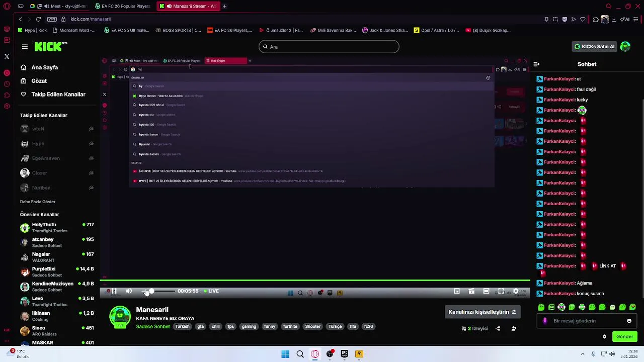Open Takip Edilen Kanallar page
Screen dimensions: 644x362
tap(53, 95)
